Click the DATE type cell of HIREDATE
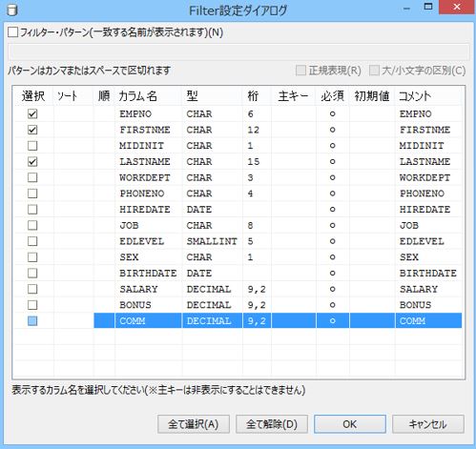Screen dimensions: 476x449 213,210
